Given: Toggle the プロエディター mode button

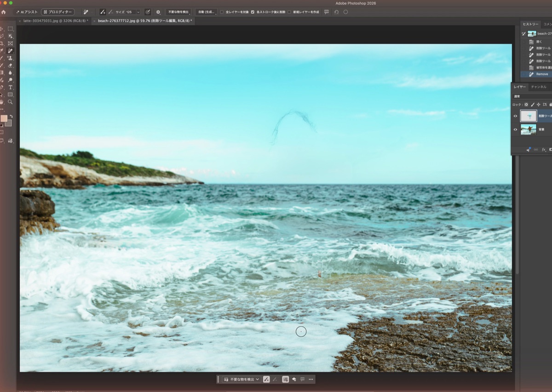Looking at the screenshot, I should click(57, 12).
